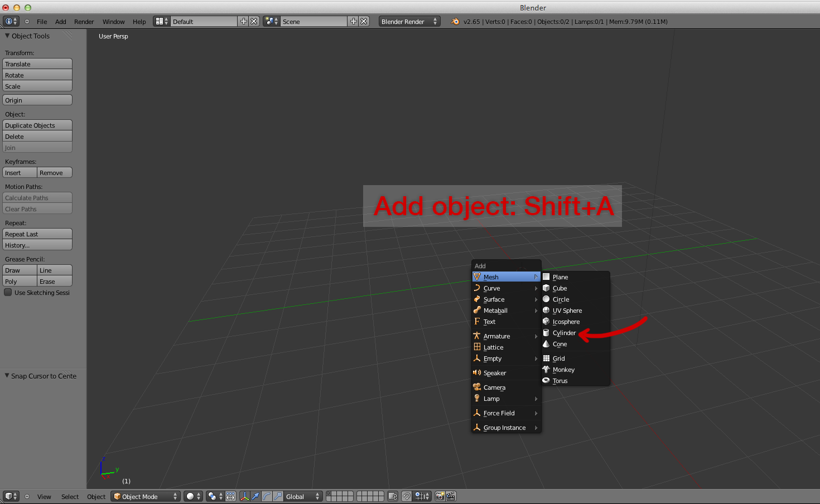The height and width of the screenshot is (504, 820).
Task: Enable the rotate manipulator arc
Action: (267, 496)
